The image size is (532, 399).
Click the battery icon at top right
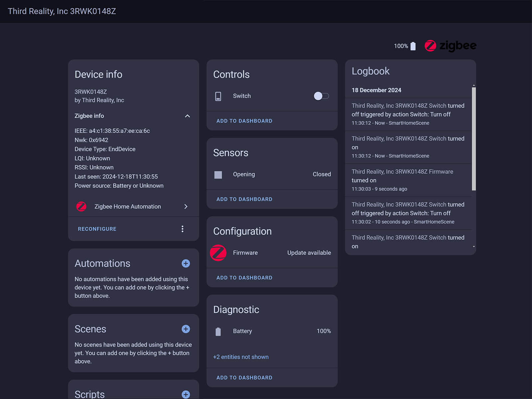click(x=413, y=46)
